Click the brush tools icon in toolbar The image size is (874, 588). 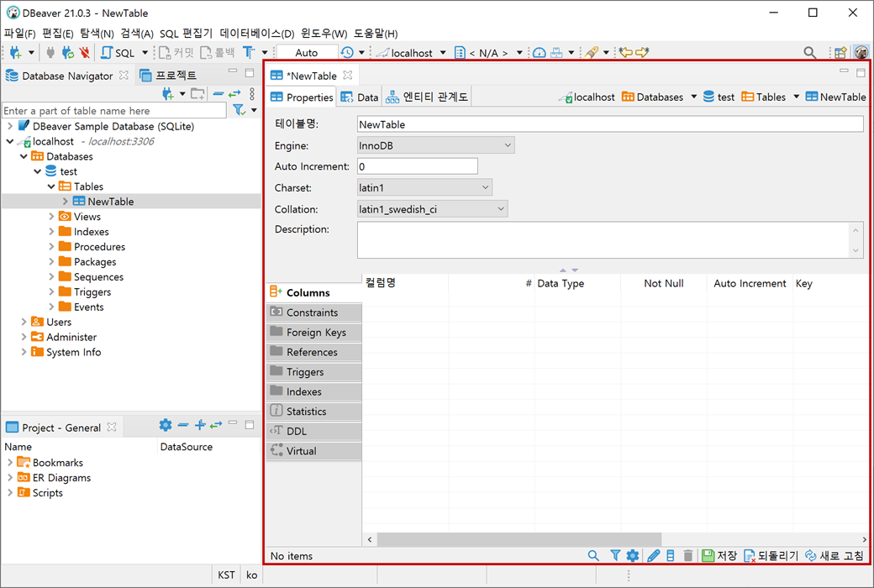(x=592, y=52)
